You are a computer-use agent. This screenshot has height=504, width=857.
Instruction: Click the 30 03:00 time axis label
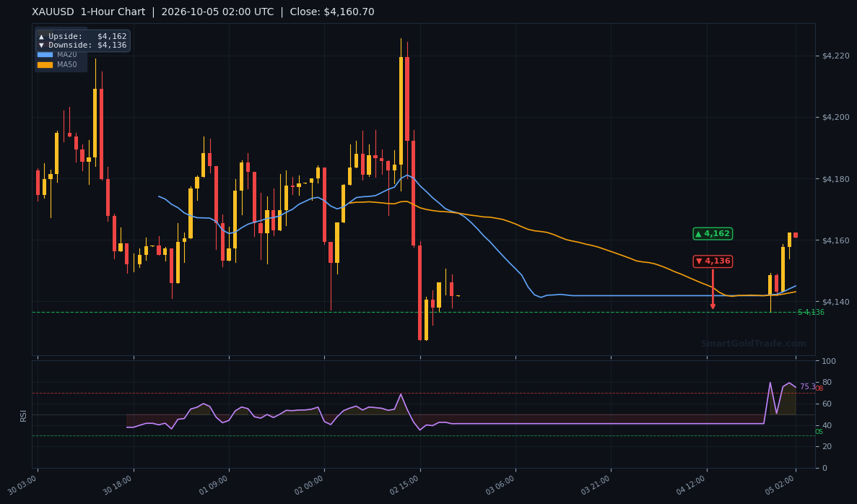tap(22, 485)
